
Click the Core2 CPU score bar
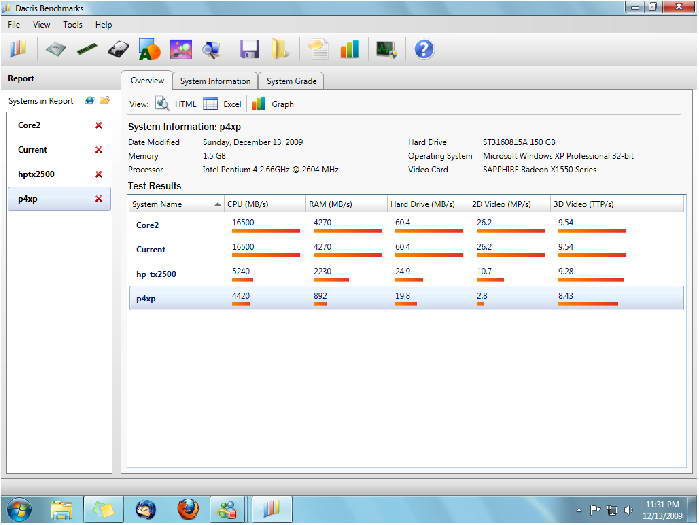[266, 231]
